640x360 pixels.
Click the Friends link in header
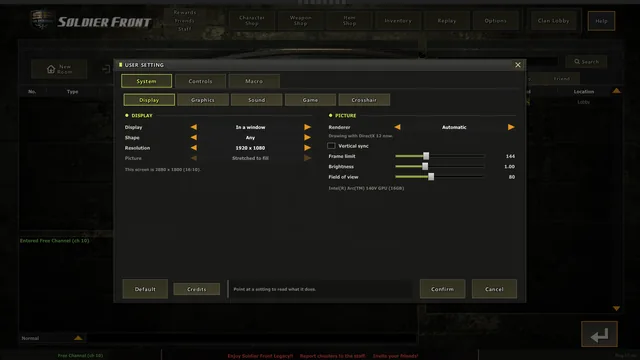(x=184, y=21)
